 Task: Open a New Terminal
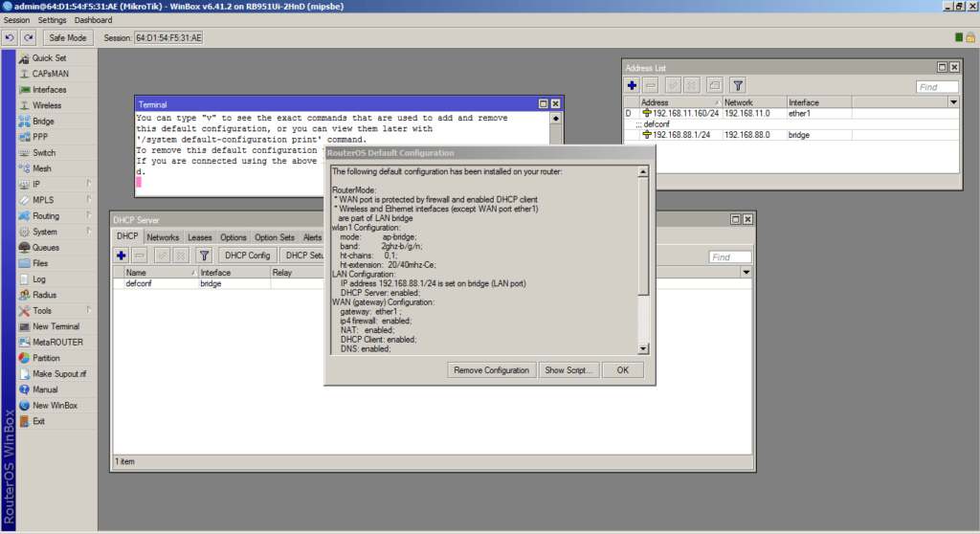click(56, 326)
